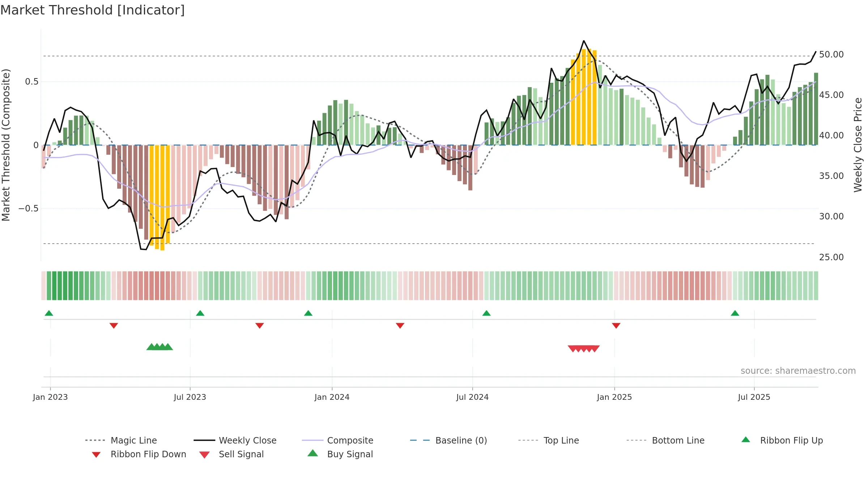Click the Weekly Close Price axis title

(858, 145)
